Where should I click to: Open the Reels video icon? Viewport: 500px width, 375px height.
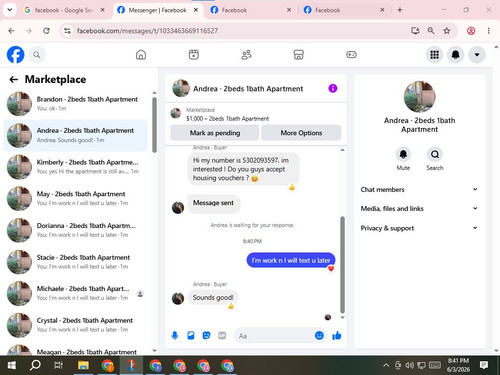[194, 55]
